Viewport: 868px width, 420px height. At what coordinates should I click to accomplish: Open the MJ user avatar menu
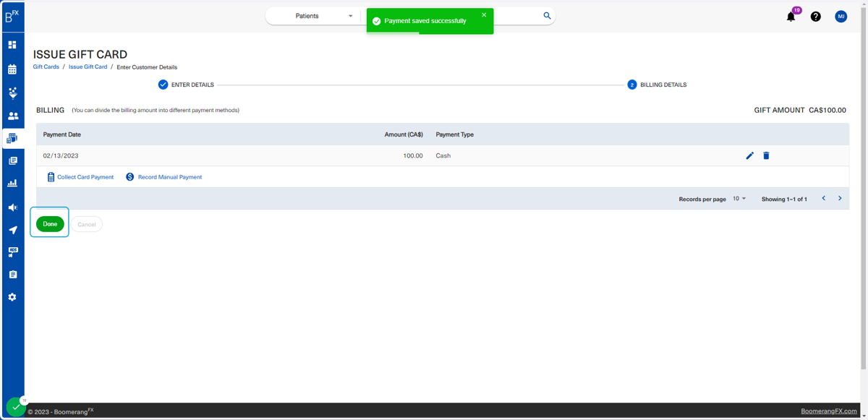point(841,16)
